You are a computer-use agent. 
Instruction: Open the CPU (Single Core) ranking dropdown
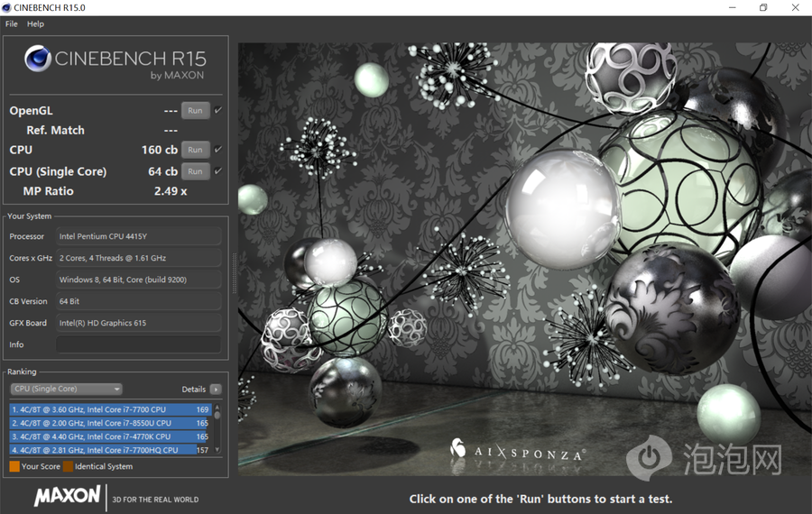66,389
